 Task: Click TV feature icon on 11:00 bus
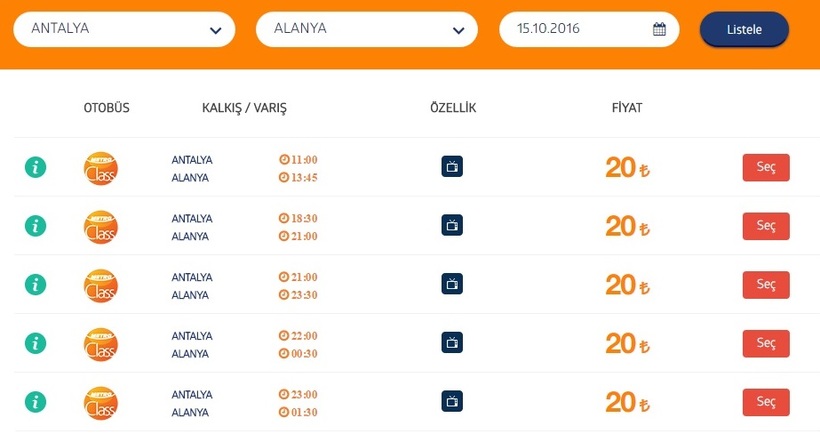452,167
